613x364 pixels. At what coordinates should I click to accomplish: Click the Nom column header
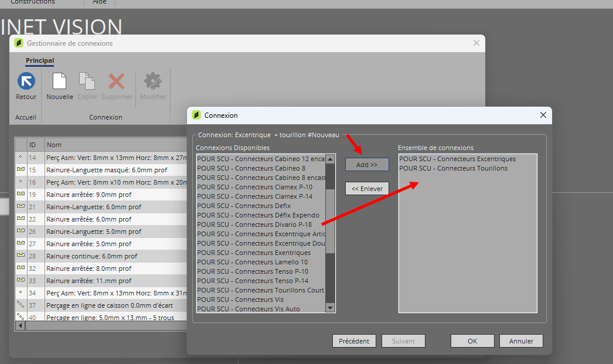(x=115, y=145)
